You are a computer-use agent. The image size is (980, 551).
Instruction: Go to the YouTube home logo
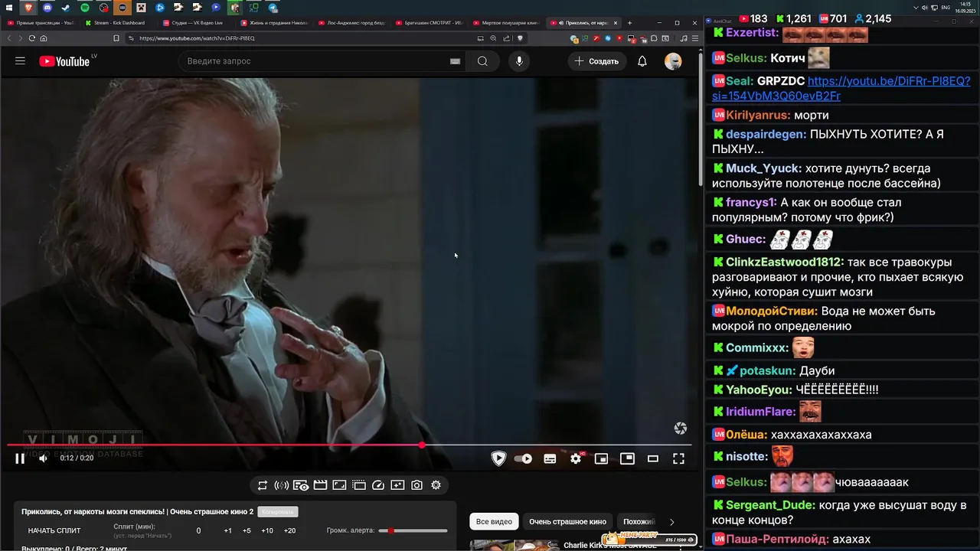64,61
